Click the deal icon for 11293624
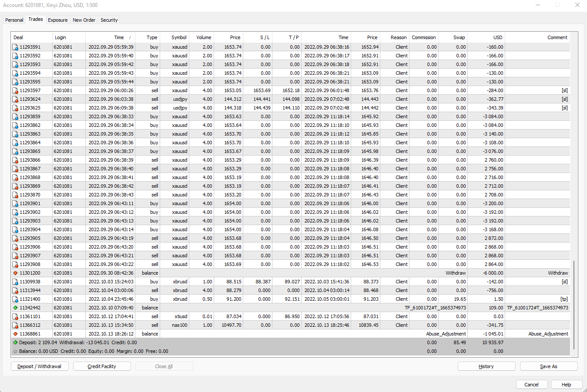This screenshot has height=392, width=587. tap(15, 99)
